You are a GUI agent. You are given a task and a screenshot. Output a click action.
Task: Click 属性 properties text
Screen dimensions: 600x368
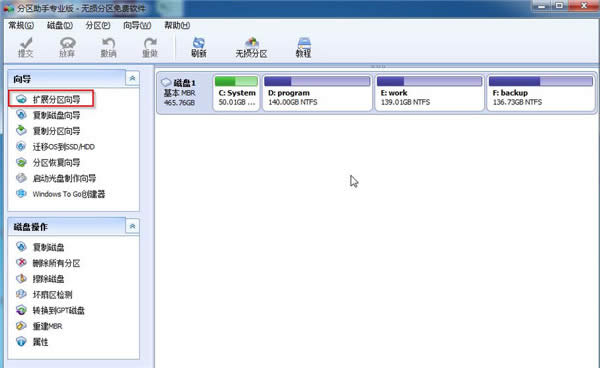[x=41, y=342]
